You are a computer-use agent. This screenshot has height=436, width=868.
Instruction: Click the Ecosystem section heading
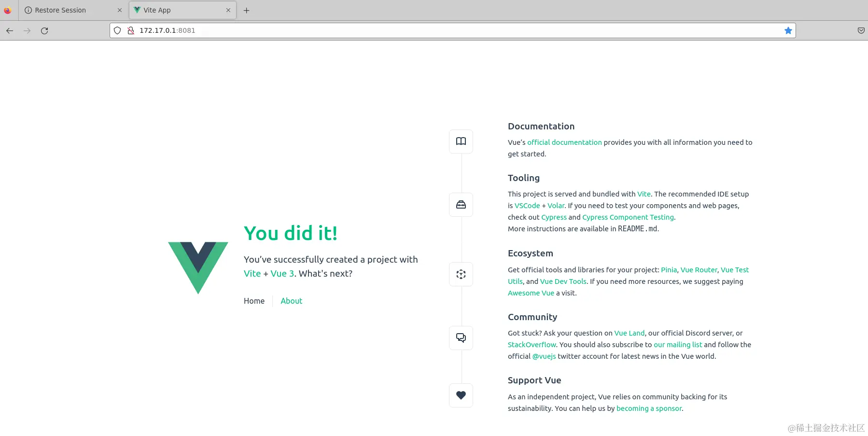tap(531, 253)
